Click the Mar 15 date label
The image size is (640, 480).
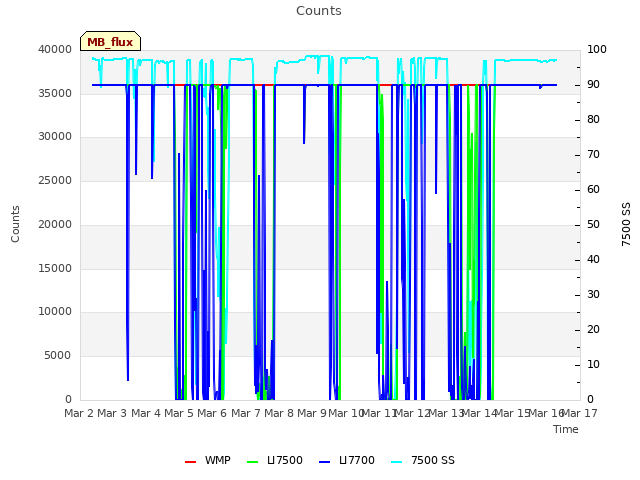512,413
